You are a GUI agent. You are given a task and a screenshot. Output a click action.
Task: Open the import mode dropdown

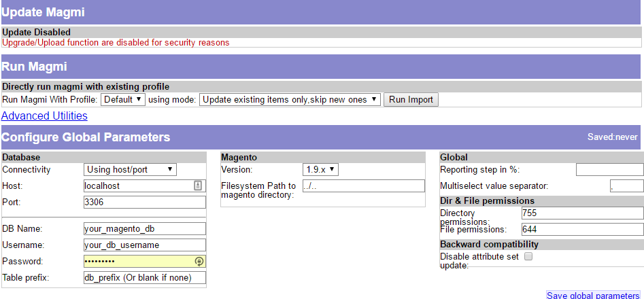click(x=290, y=100)
